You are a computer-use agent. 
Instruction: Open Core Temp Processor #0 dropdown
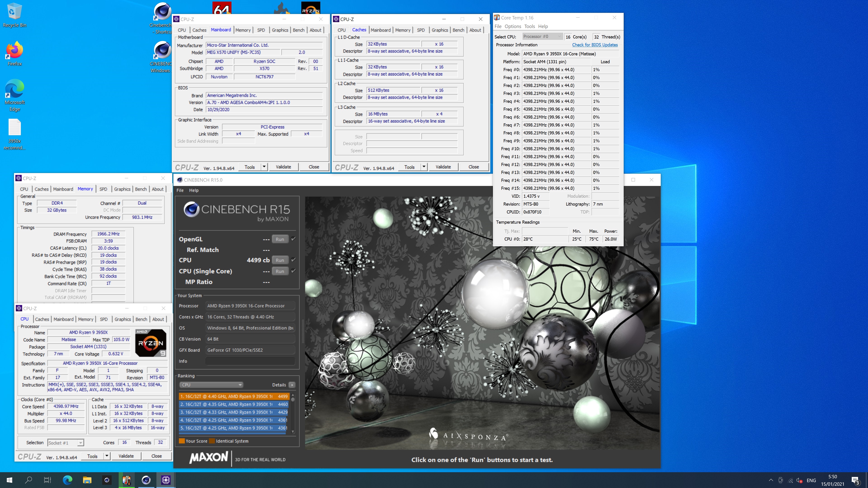pos(542,36)
